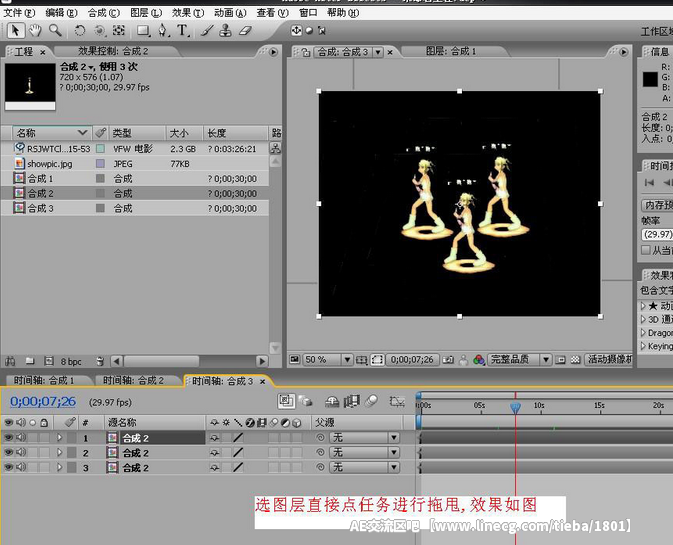Open layer 3 parent 无 dropdown
Viewport: 673px width, 545px height.
coord(364,467)
